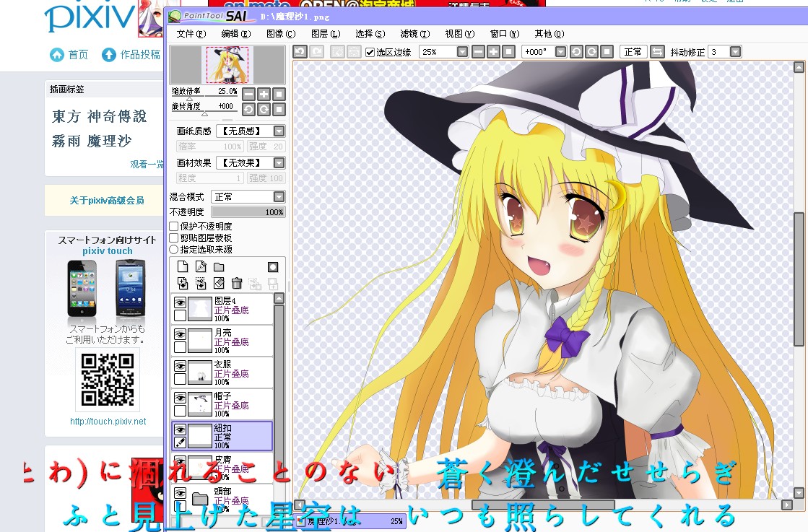Click the Undo button in SAI toolbar
The image size is (808, 532).
(300, 51)
